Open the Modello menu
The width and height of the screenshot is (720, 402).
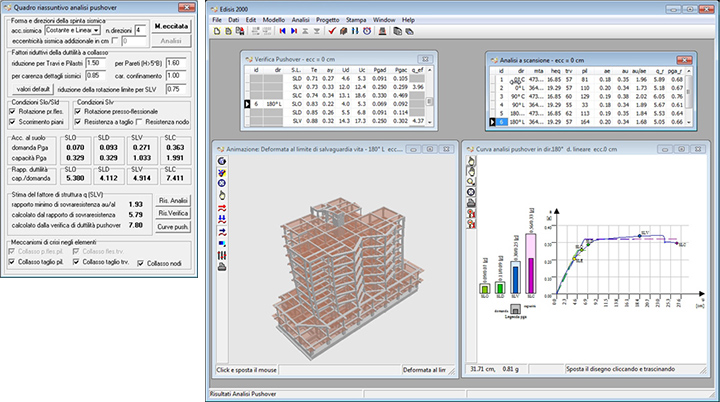click(x=274, y=20)
